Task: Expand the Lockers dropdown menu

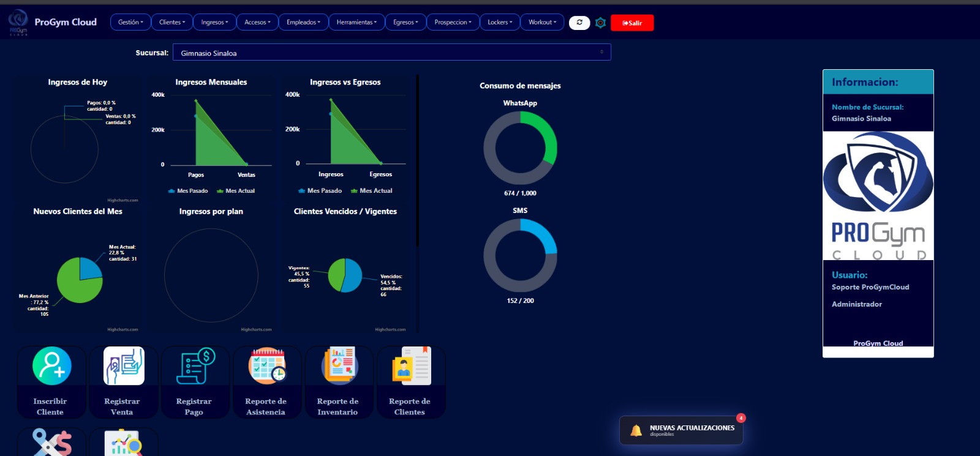Action: (x=500, y=22)
